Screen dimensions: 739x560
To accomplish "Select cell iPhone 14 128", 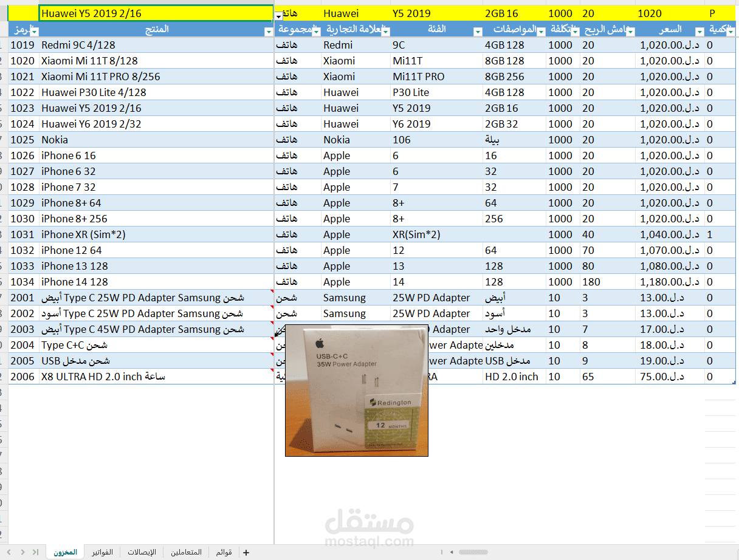I will tap(156, 282).
